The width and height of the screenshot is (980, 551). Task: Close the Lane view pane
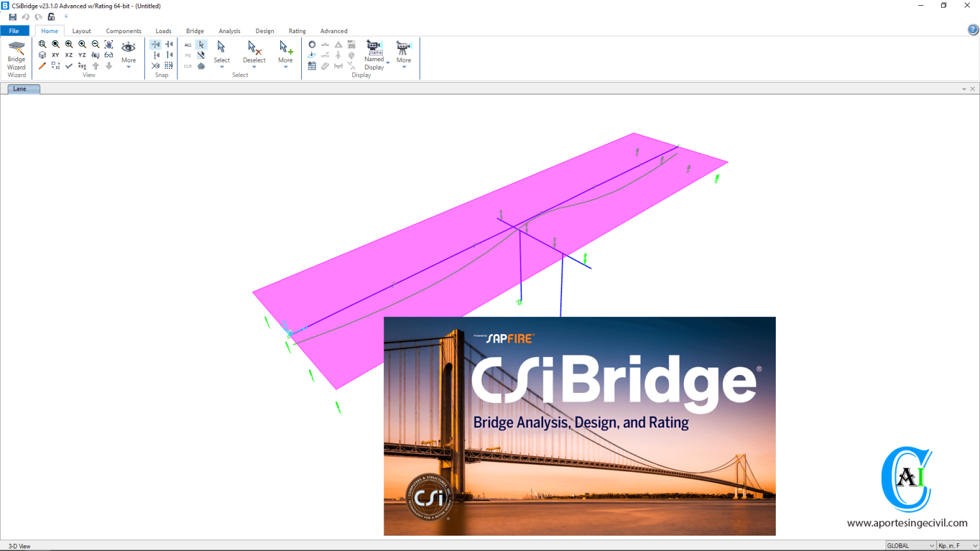(x=973, y=89)
